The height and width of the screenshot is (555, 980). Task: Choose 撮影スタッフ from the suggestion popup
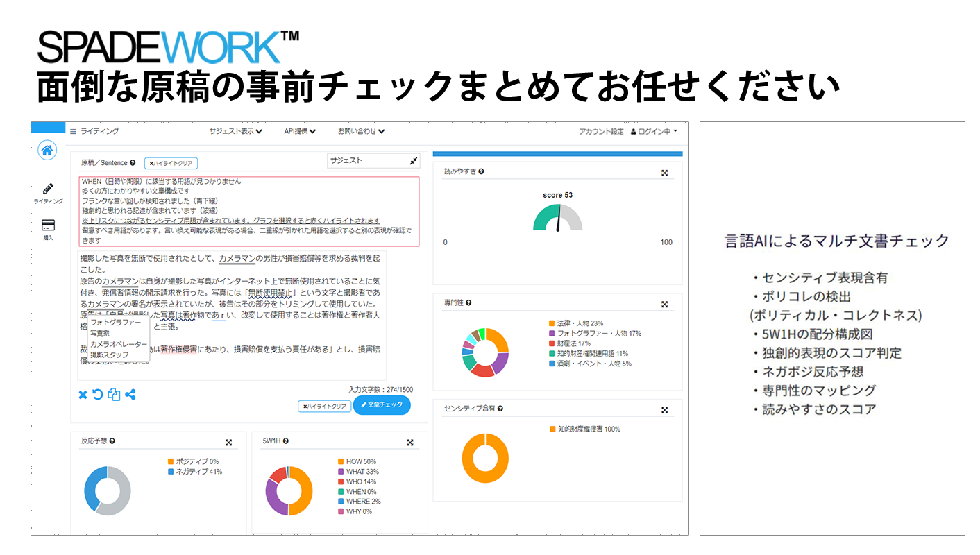[x=109, y=355]
